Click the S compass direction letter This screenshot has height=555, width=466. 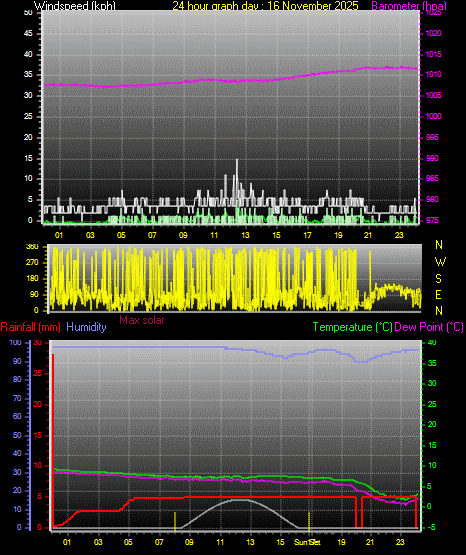coord(438,279)
